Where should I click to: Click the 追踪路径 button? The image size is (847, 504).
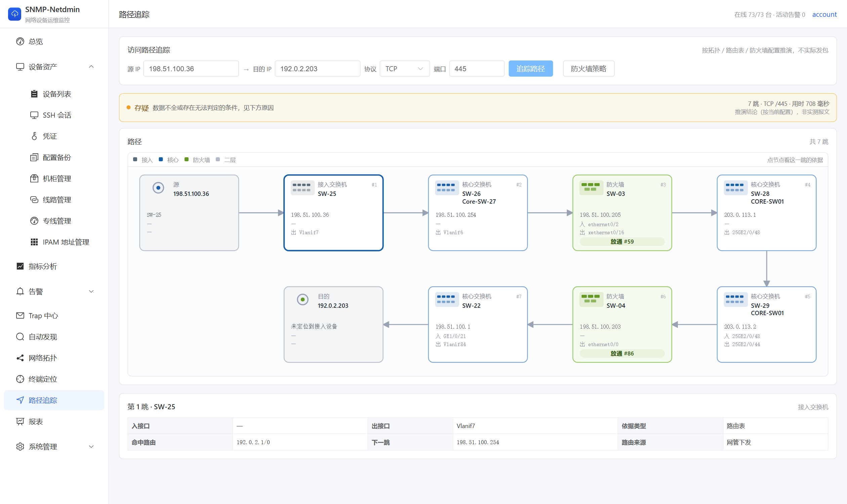[x=530, y=69]
